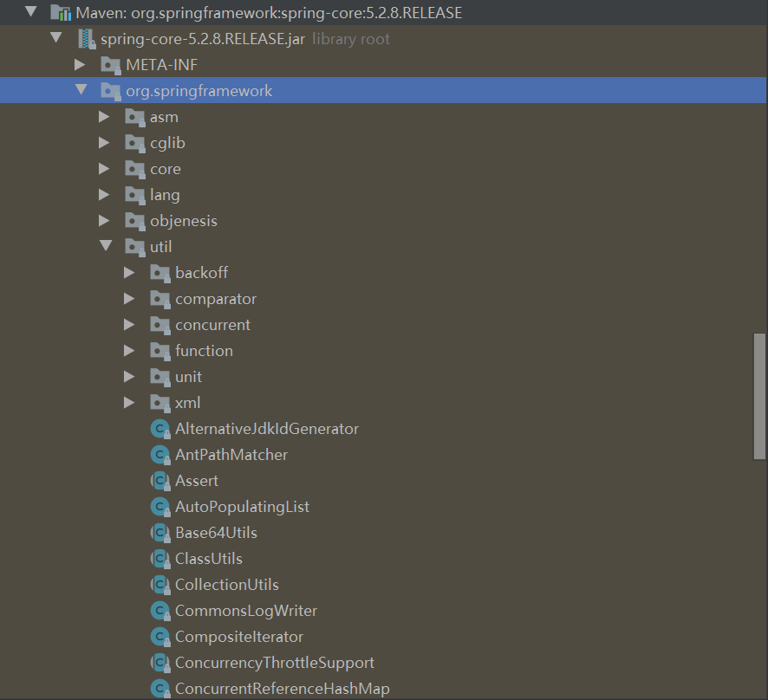Click the META-INF folder icon

[111, 66]
